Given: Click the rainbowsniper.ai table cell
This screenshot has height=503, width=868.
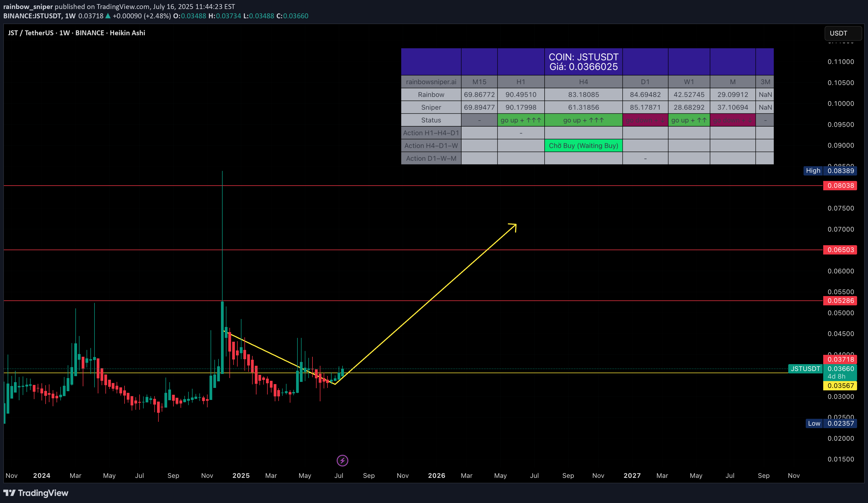Looking at the screenshot, I should coord(431,82).
